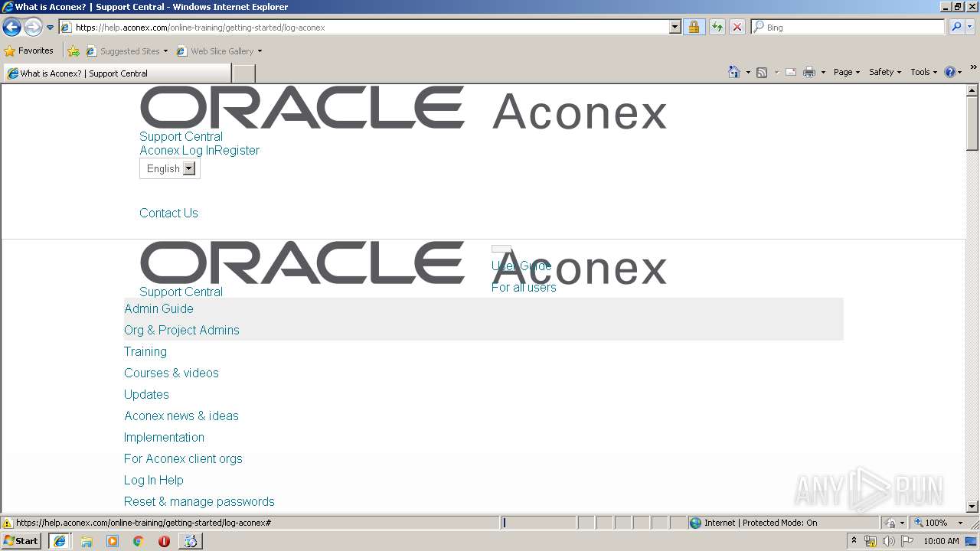Image resolution: width=980 pixels, height=551 pixels.
Task: Open the Page menu
Action: [x=847, y=72]
